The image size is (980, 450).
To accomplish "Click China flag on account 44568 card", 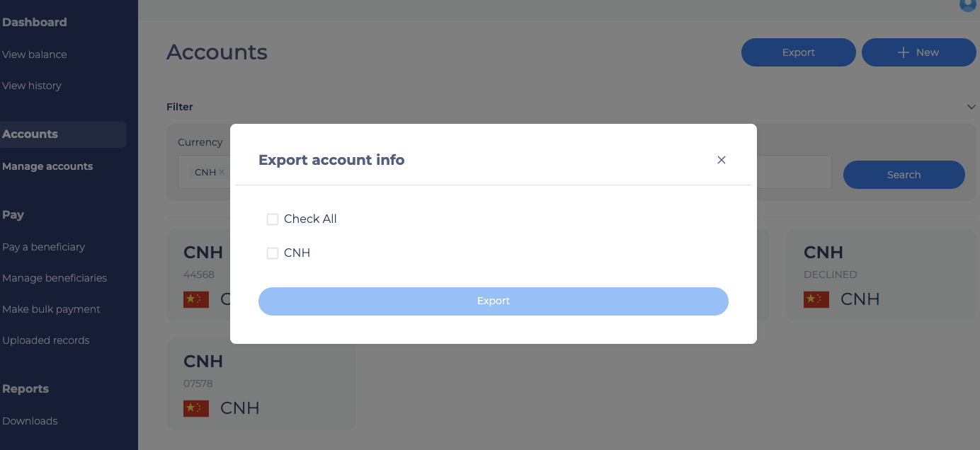I will pos(196,299).
